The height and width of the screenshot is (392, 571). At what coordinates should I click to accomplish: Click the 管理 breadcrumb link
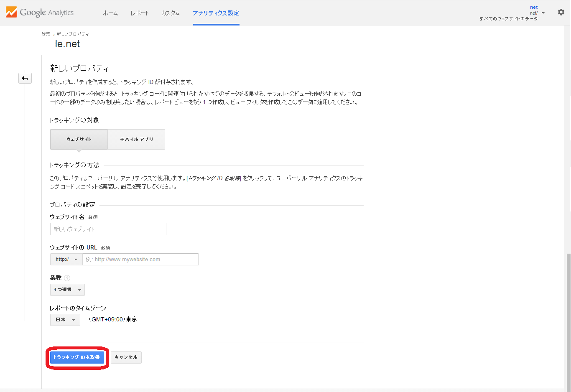click(46, 34)
